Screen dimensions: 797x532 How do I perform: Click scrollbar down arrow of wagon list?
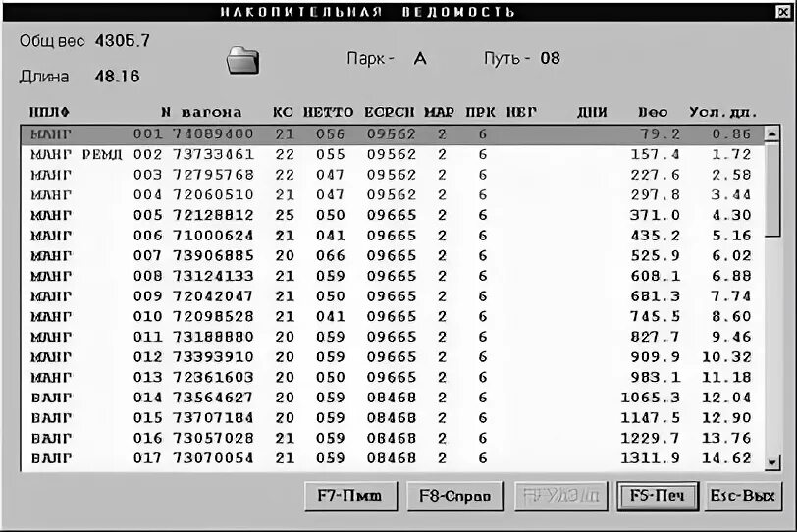772,462
